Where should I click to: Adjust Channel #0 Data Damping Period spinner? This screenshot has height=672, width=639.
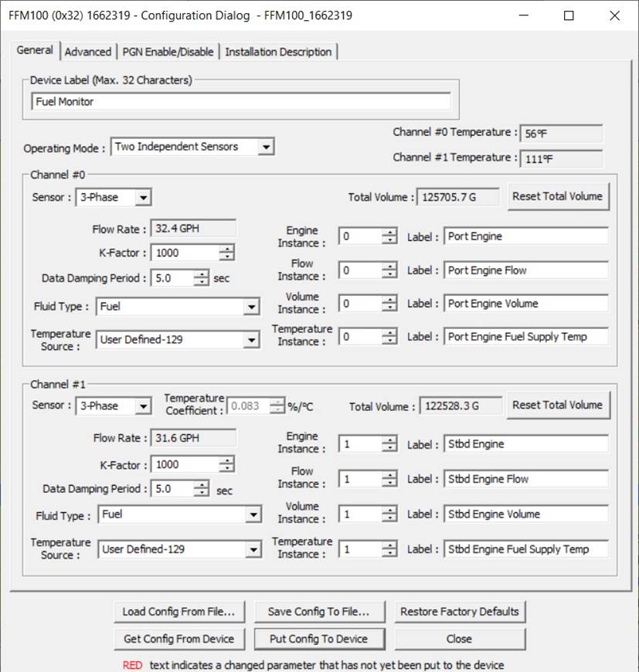[x=201, y=278]
